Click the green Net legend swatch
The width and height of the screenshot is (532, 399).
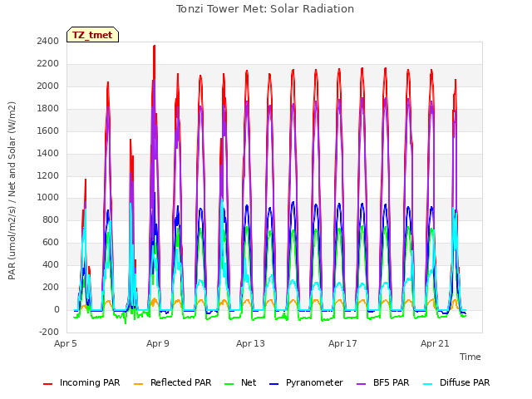[x=229, y=384]
